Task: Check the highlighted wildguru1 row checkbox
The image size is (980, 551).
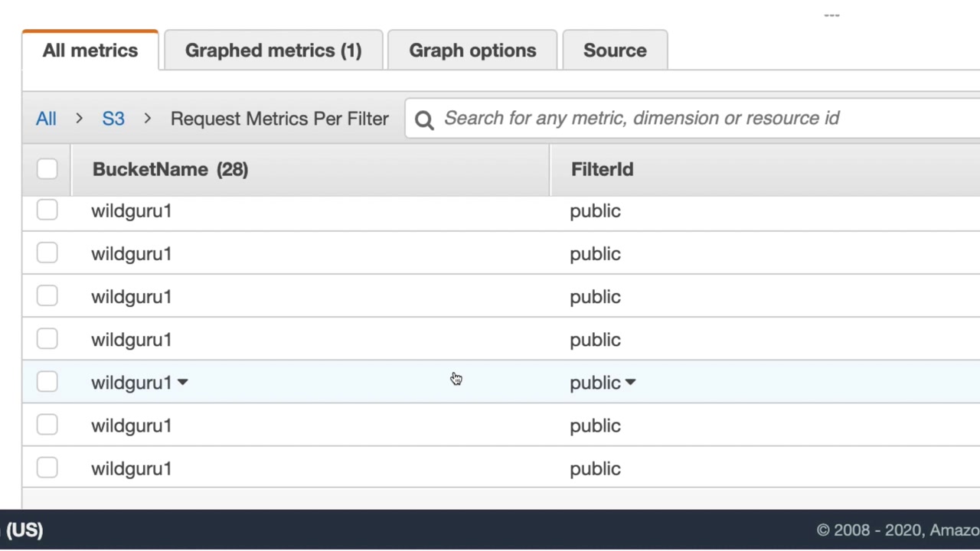Action: (x=47, y=382)
